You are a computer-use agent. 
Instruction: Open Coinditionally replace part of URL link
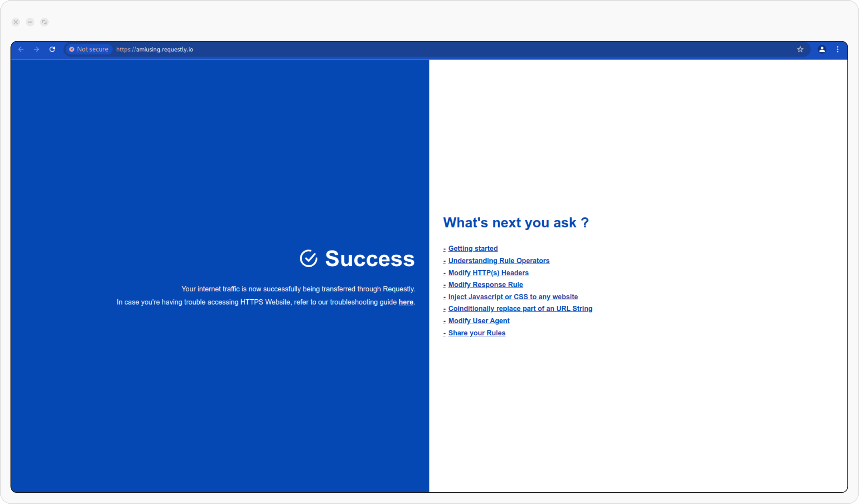point(520,309)
